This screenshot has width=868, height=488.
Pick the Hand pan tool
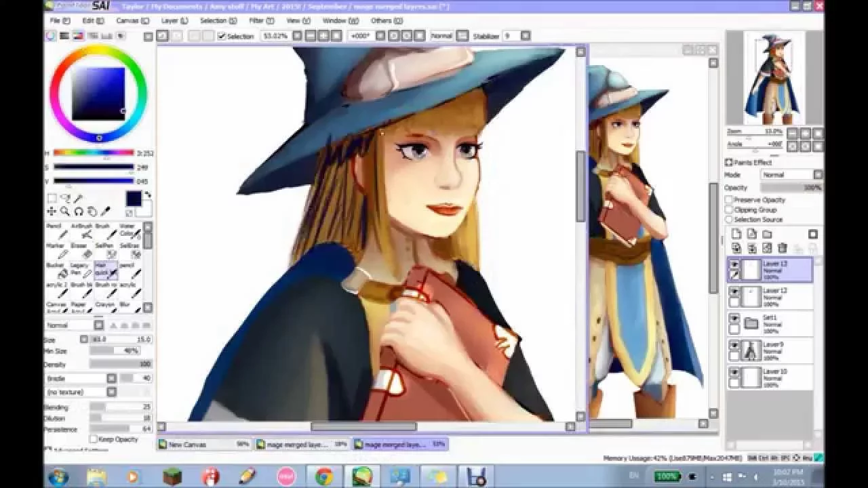pyautogui.click(x=92, y=211)
